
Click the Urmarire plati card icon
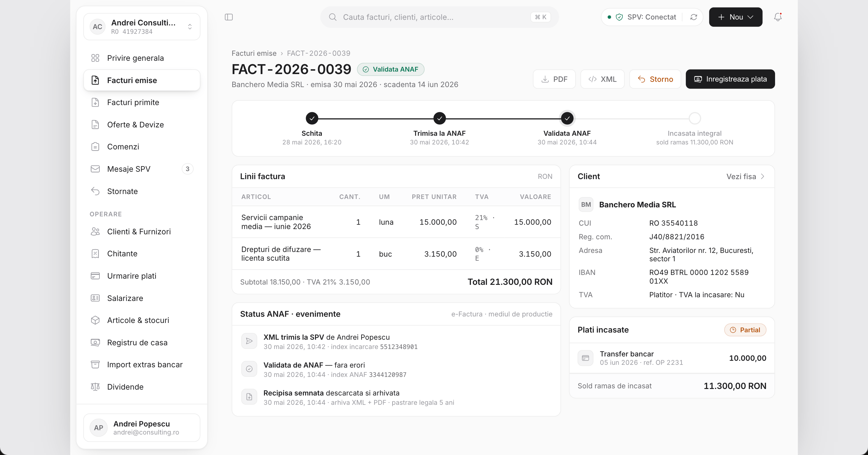tap(95, 276)
